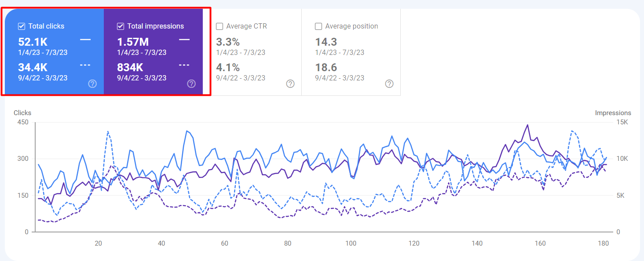Click the Clicks axis label on the chart
This screenshot has height=261, width=644.
[x=22, y=113]
